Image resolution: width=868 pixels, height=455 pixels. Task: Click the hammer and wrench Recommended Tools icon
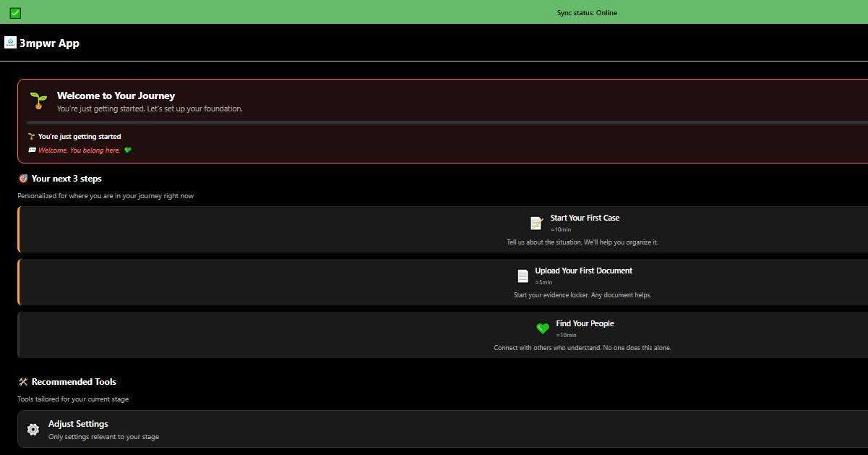(x=22, y=381)
